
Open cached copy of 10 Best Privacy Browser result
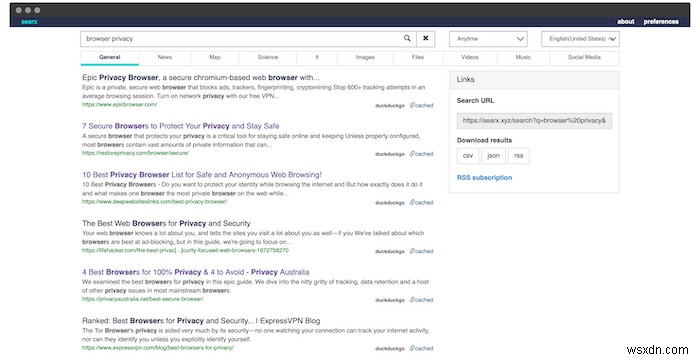421,202
